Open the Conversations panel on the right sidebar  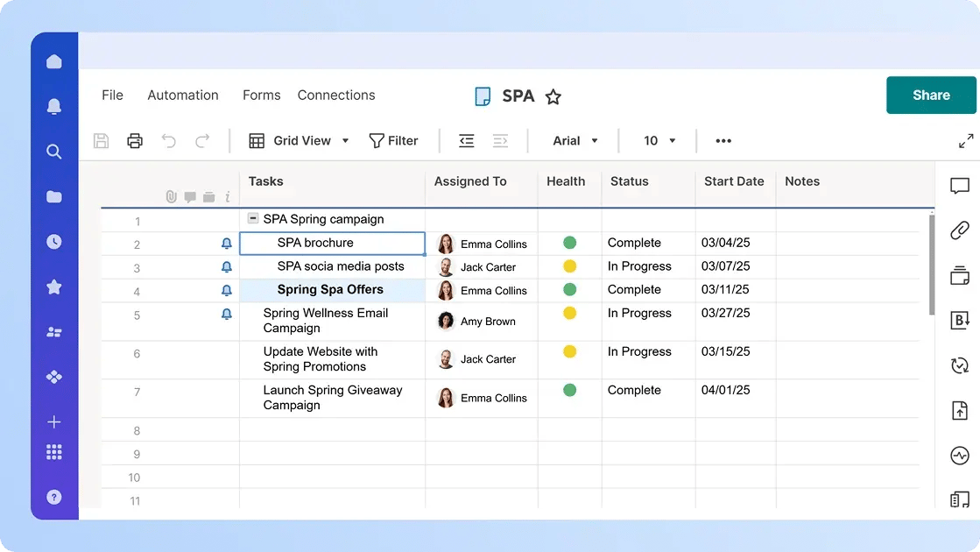960,186
